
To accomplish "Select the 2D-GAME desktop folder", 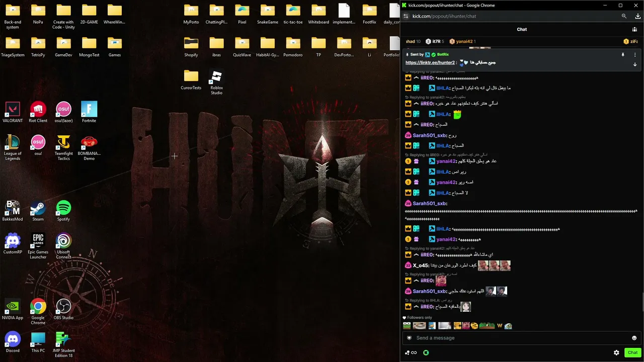I will (89, 14).
